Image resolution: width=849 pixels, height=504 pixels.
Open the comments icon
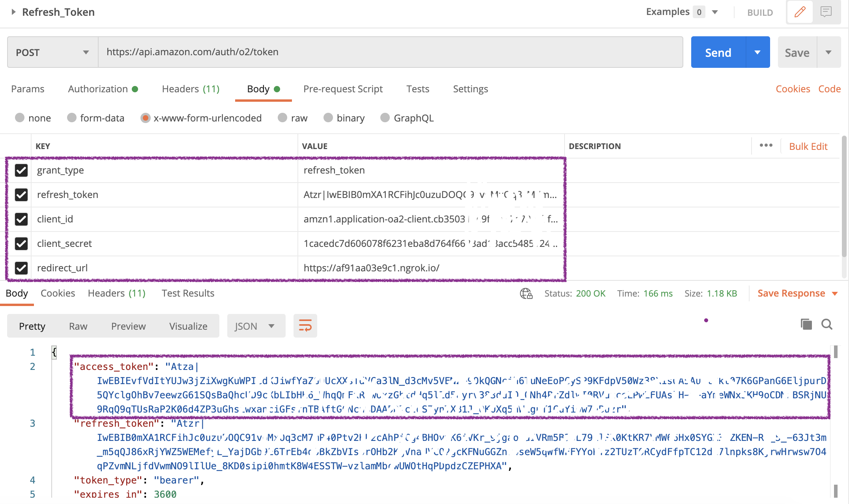click(x=826, y=12)
